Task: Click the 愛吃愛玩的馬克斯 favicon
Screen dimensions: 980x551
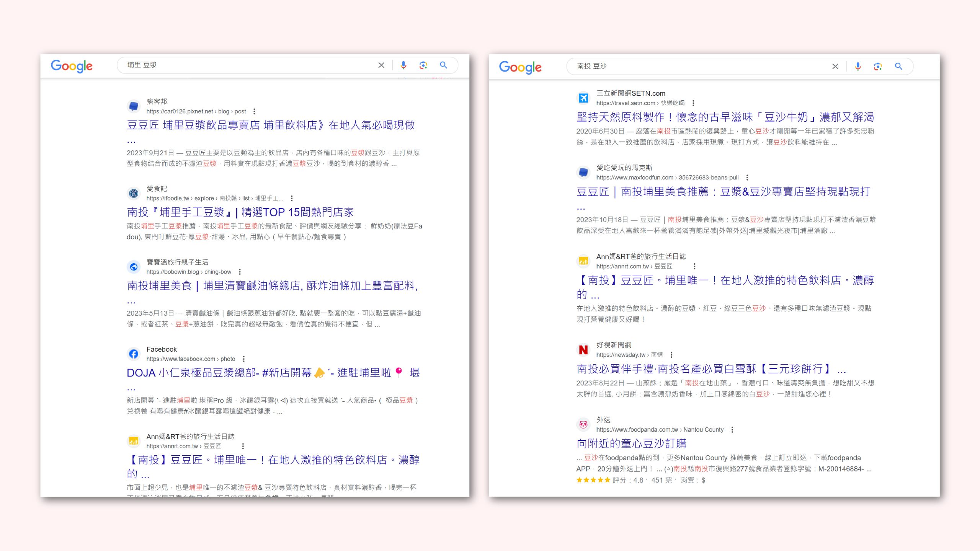Action: (x=583, y=173)
